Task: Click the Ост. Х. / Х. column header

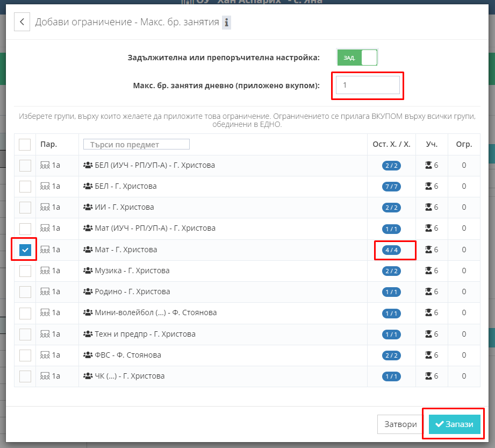Action: (391, 144)
